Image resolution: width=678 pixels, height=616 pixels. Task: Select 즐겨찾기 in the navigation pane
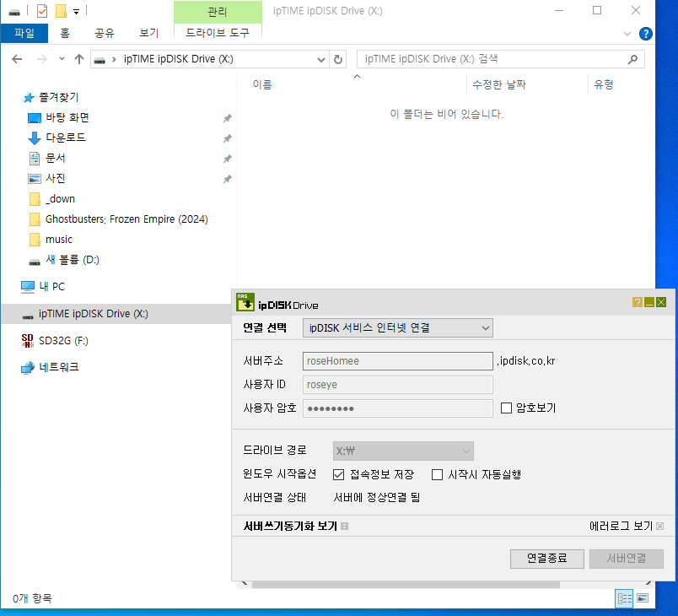point(59,97)
